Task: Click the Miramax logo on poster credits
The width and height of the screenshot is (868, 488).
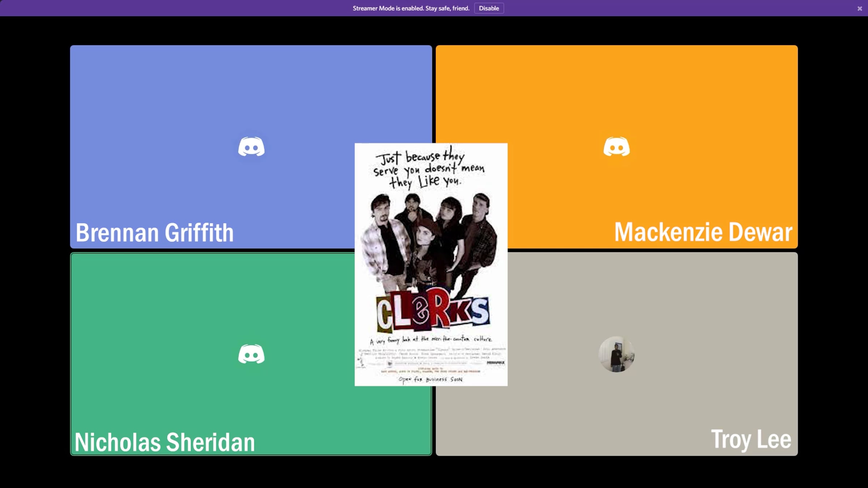Action: point(495,363)
